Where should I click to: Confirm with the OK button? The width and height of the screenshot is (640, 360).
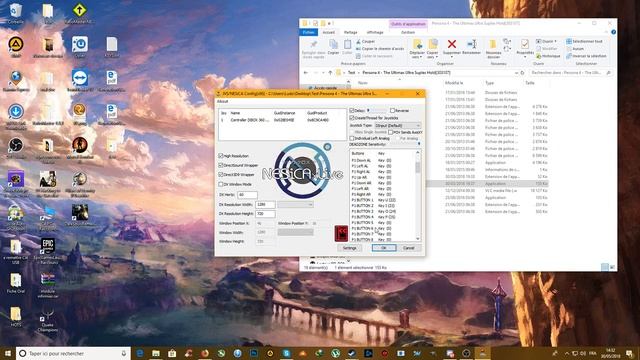coord(384,248)
